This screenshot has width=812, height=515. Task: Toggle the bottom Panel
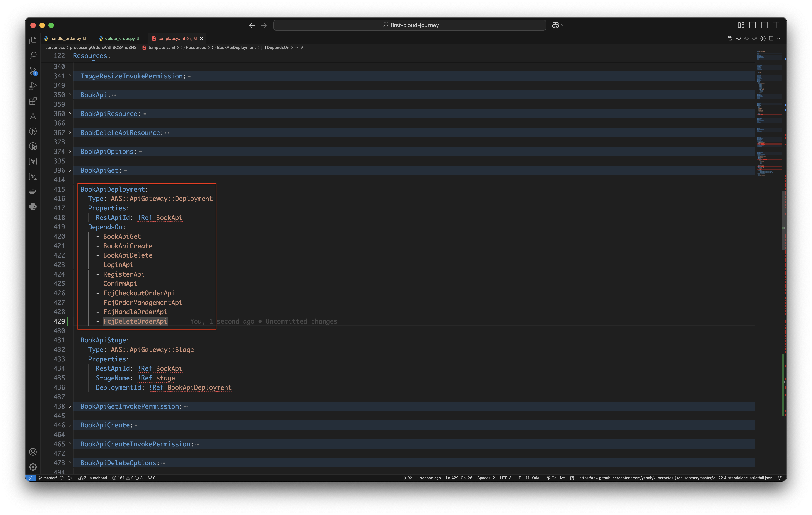point(764,25)
